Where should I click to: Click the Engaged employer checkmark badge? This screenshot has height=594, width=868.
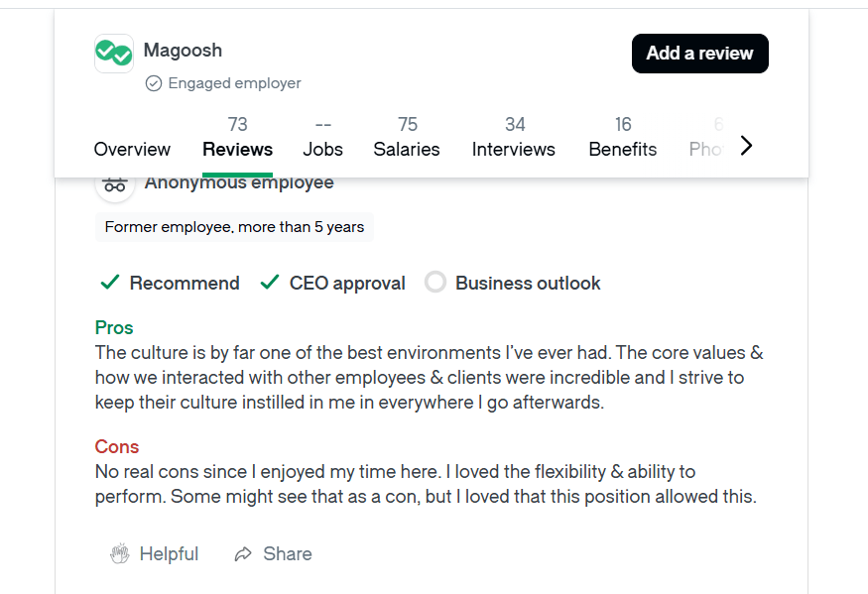(x=154, y=83)
